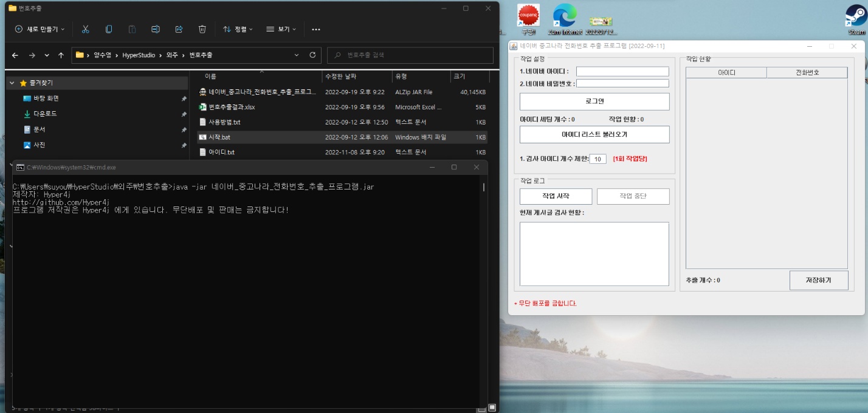This screenshot has height=413, width=868.
Task: Open 바탕 화면 in the sidebar
Action: (x=46, y=98)
